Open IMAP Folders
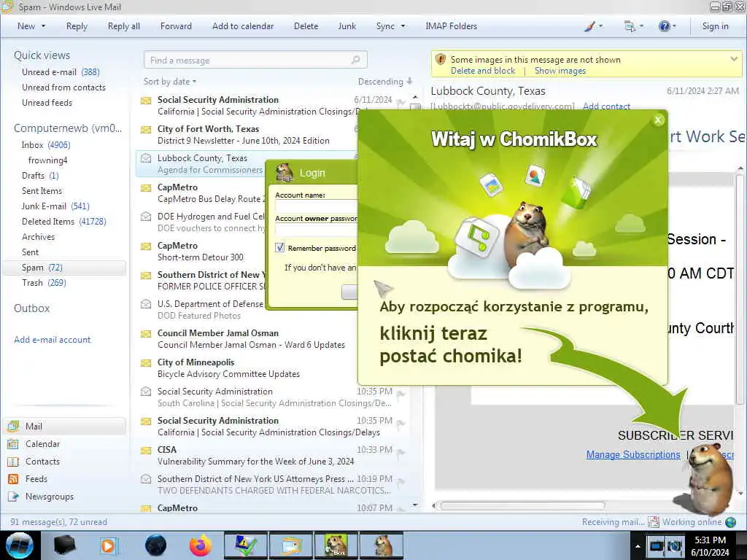Screen dimensions: 747x560 coord(451,26)
